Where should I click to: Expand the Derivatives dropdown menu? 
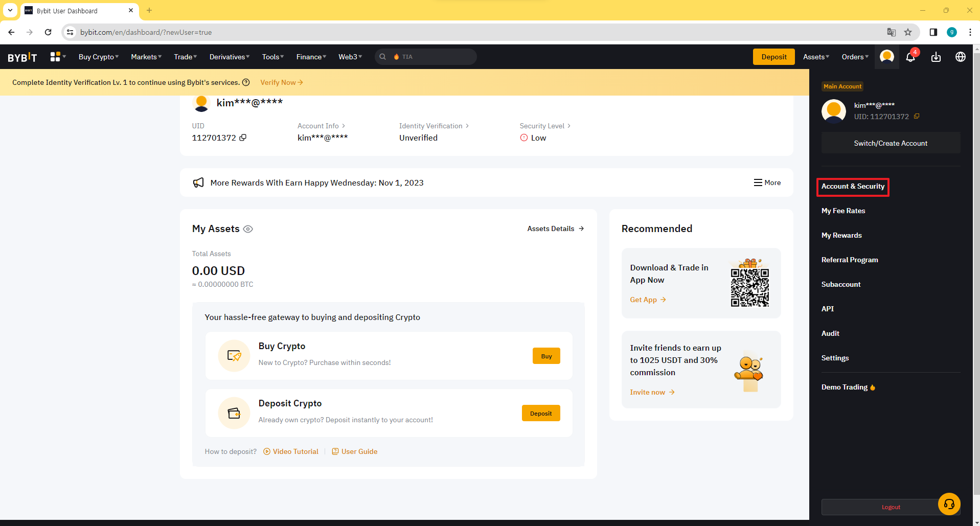click(x=229, y=57)
